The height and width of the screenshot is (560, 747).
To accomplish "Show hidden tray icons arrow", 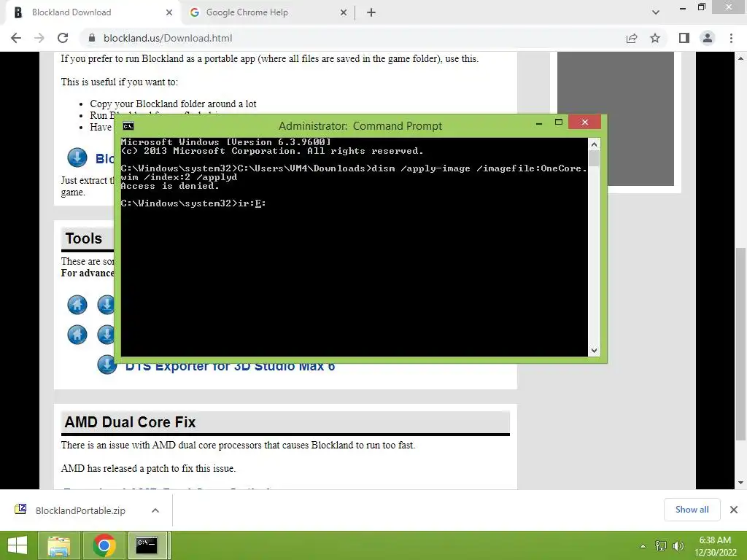I will click(643, 546).
